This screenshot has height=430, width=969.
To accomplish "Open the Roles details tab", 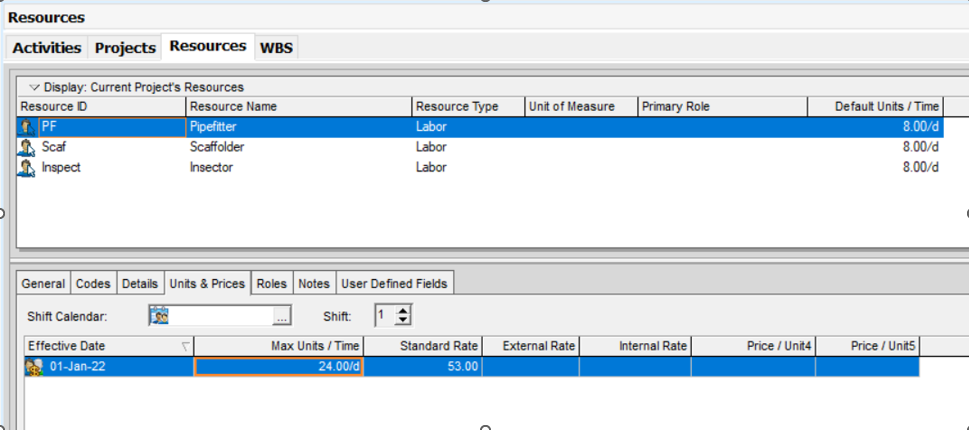I will click(271, 284).
